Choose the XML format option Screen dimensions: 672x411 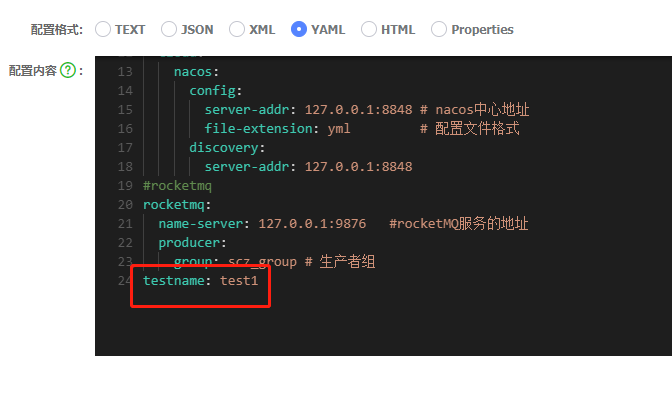pyautogui.click(x=237, y=30)
